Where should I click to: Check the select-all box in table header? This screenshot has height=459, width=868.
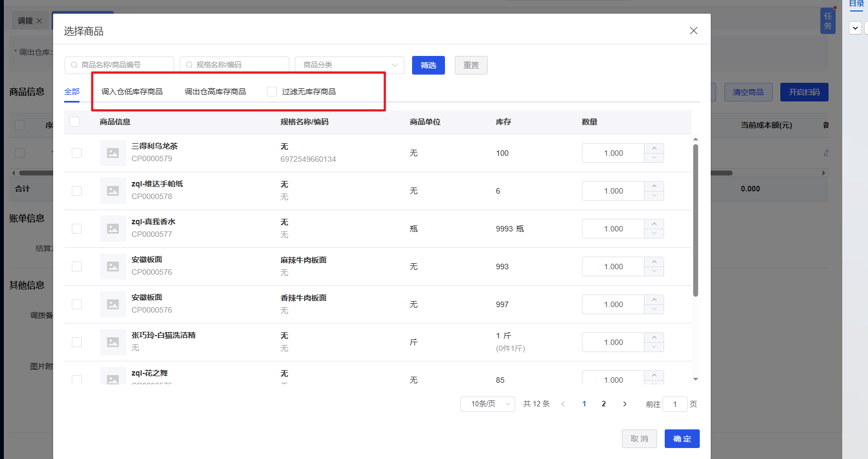(x=75, y=122)
